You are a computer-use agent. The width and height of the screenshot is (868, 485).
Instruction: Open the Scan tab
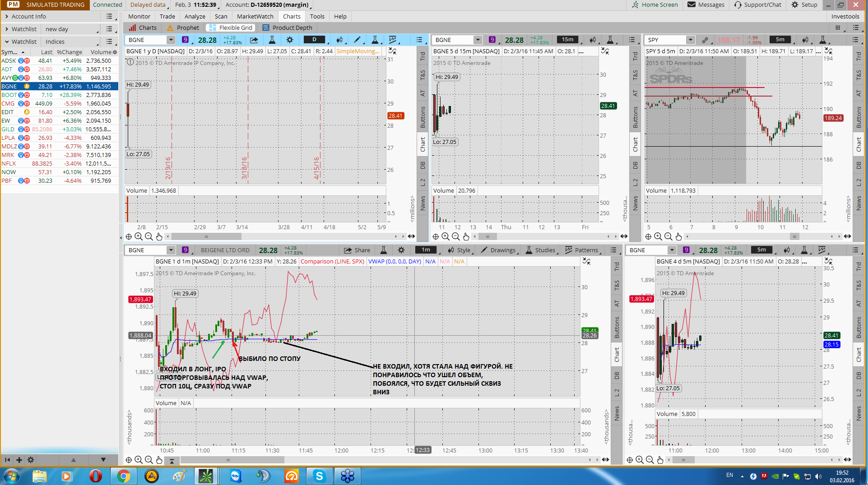click(221, 16)
